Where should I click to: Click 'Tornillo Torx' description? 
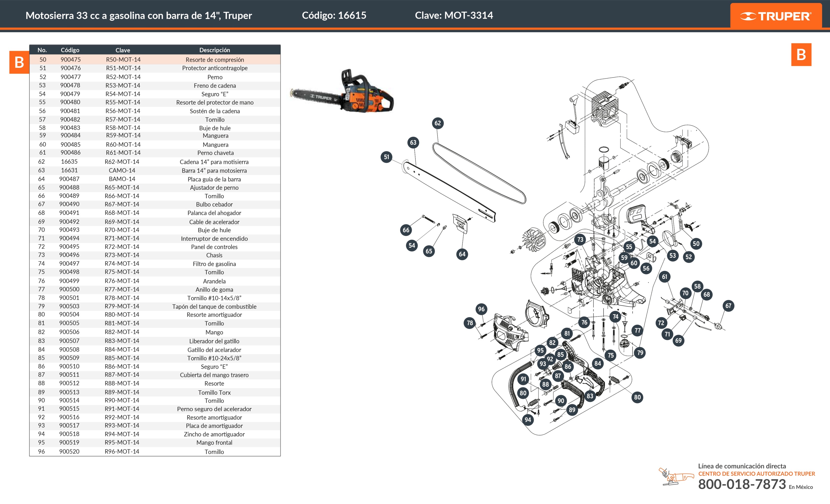(214, 393)
